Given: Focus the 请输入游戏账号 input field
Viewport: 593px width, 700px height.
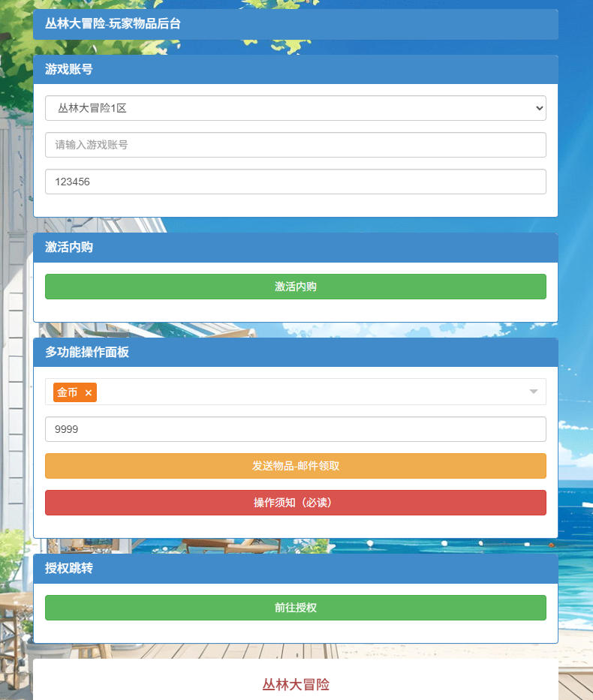Looking at the screenshot, I should coord(295,145).
